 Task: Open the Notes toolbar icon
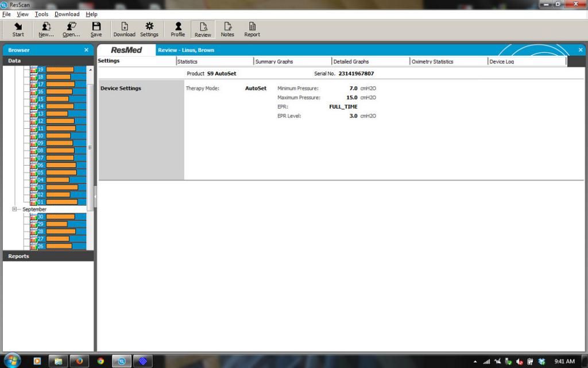(227, 29)
